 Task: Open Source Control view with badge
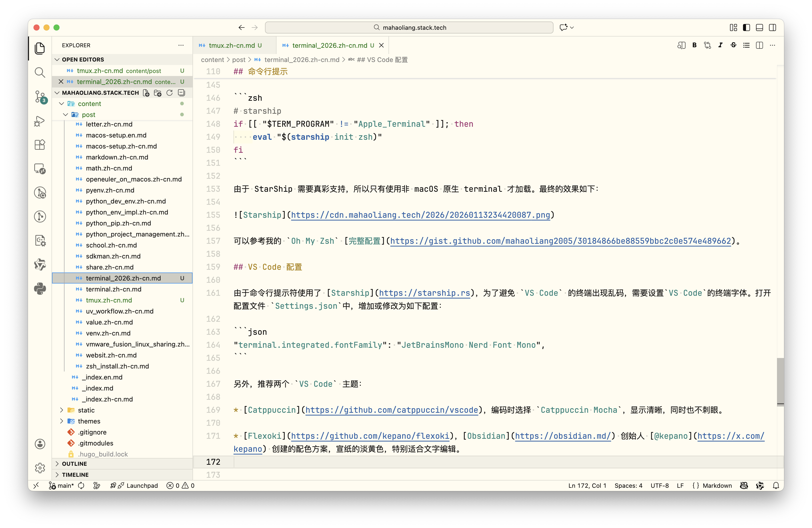click(40, 96)
